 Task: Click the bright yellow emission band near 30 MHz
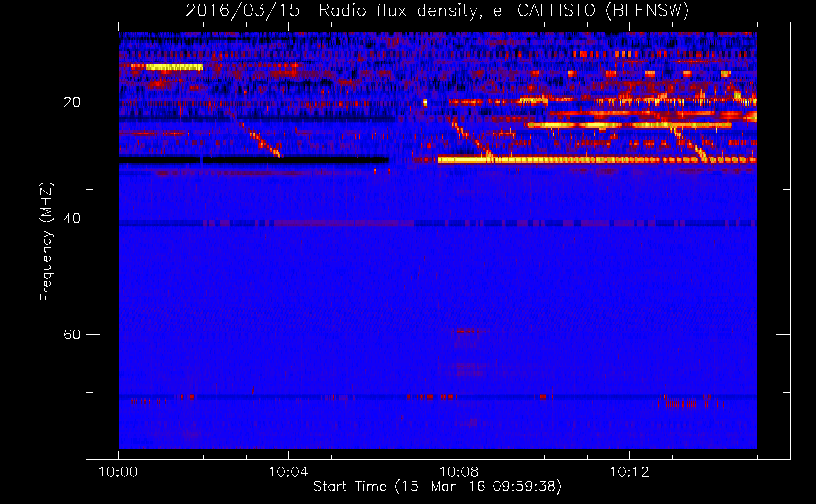[595, 160]
